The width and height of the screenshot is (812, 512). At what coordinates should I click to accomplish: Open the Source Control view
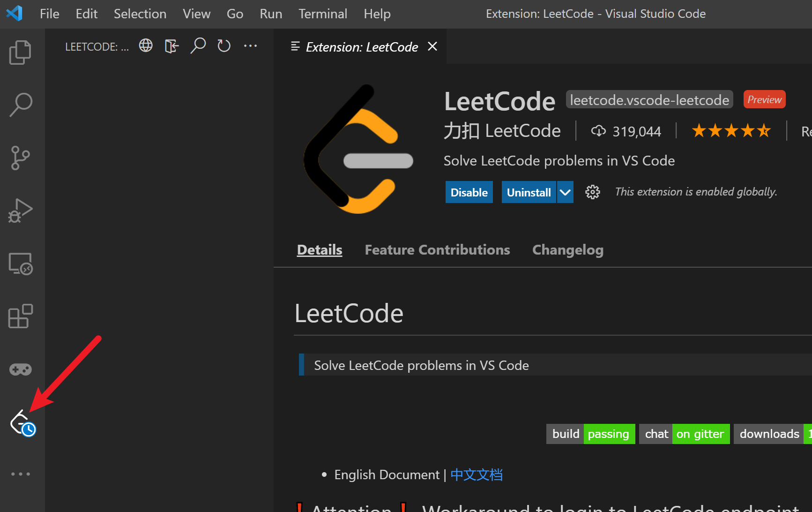pyautogui.click(x=21, y=158)
